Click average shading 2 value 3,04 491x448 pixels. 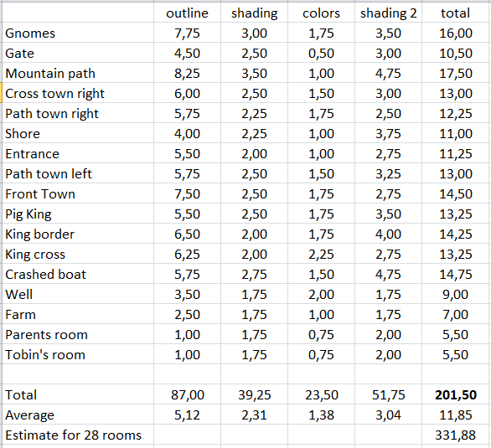pyautogui.click(x=388, y=415)
